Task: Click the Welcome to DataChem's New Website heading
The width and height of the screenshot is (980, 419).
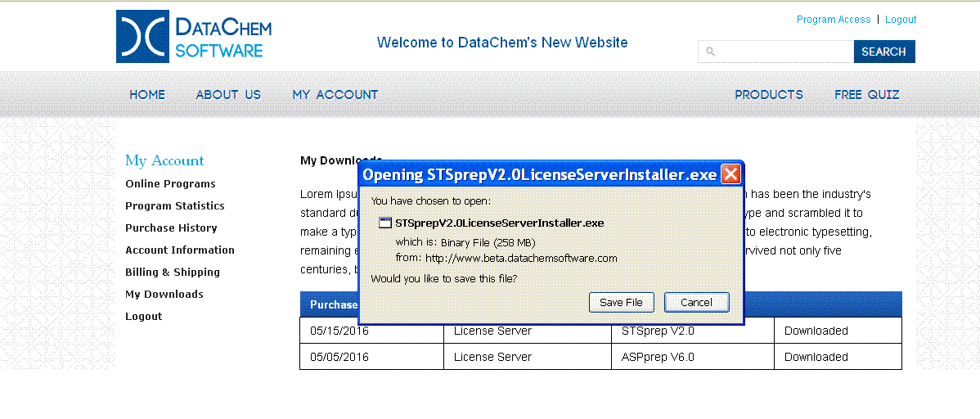Action: 502,43
